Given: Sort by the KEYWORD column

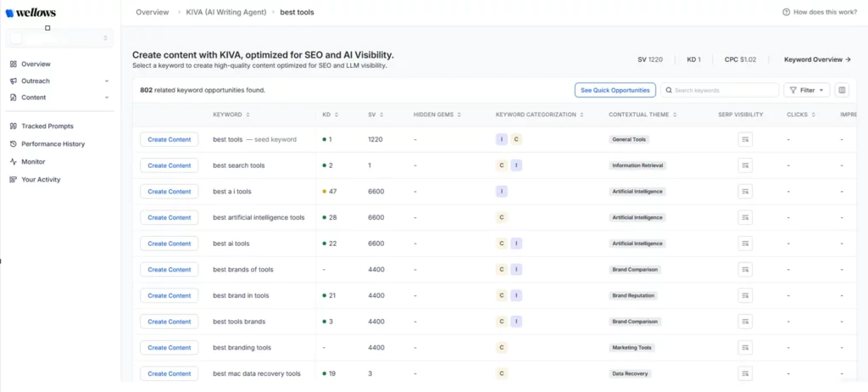Looking at the screenshot, I should pos(231,115).
